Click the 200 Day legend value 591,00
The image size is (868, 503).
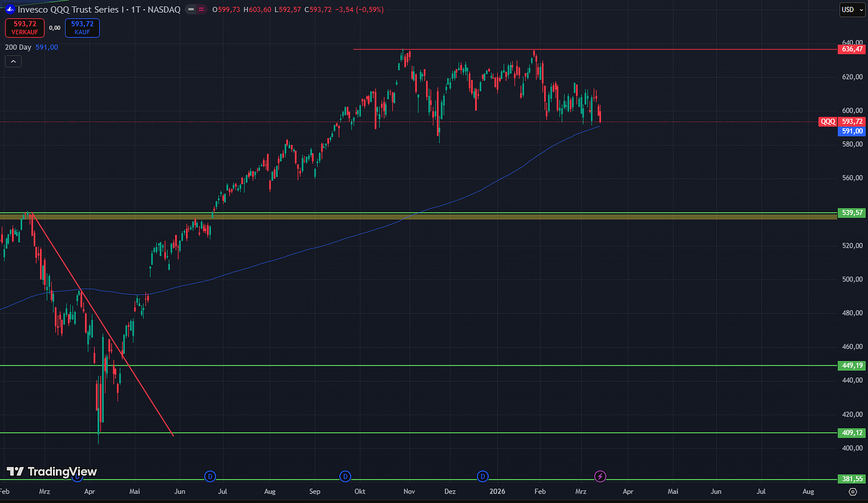(x=46, y=47)
